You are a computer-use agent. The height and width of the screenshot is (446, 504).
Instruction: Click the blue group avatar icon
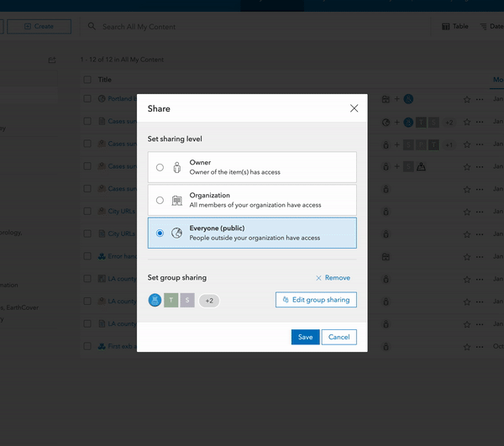coord(155,300)
